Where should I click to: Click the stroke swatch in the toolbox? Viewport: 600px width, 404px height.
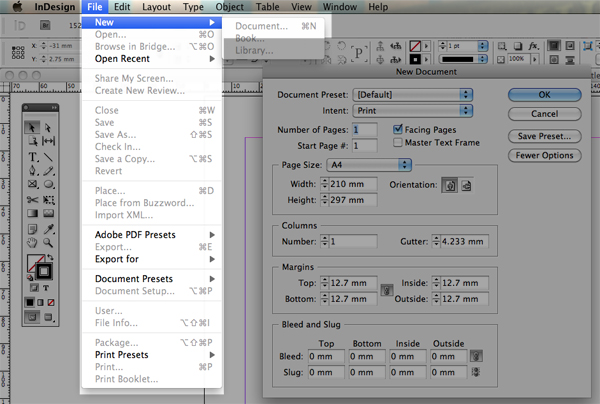click(44, 272)
